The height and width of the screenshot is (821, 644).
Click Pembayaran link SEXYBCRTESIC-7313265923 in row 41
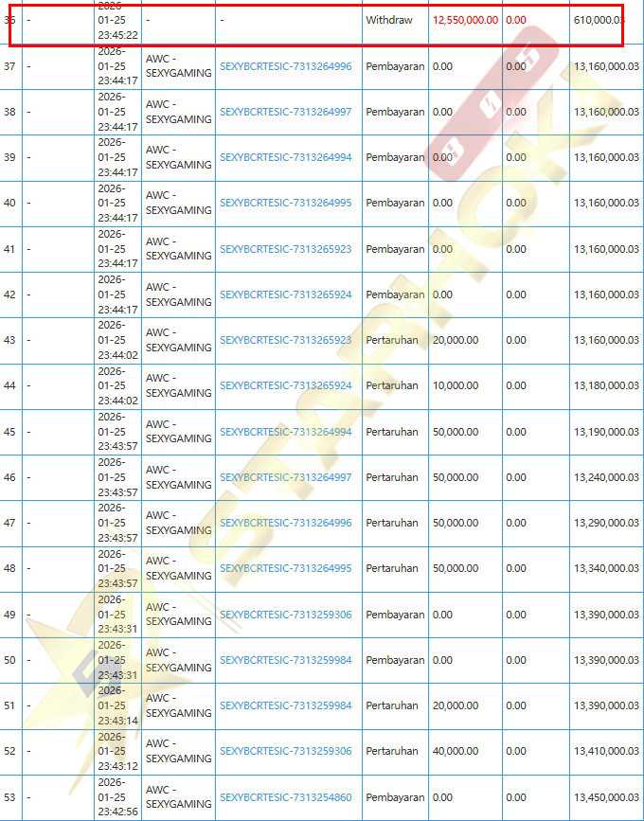click(x=285, y=249)
